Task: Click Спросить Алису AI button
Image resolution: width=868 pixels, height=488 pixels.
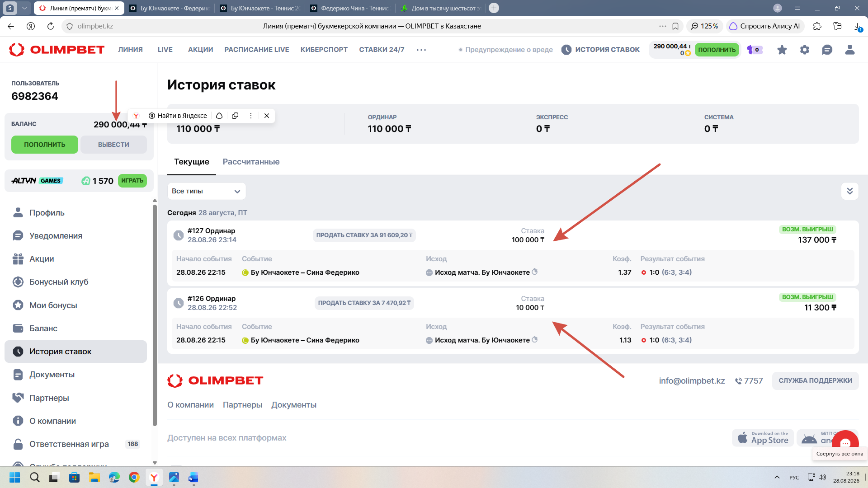Action: click(764, 26)
